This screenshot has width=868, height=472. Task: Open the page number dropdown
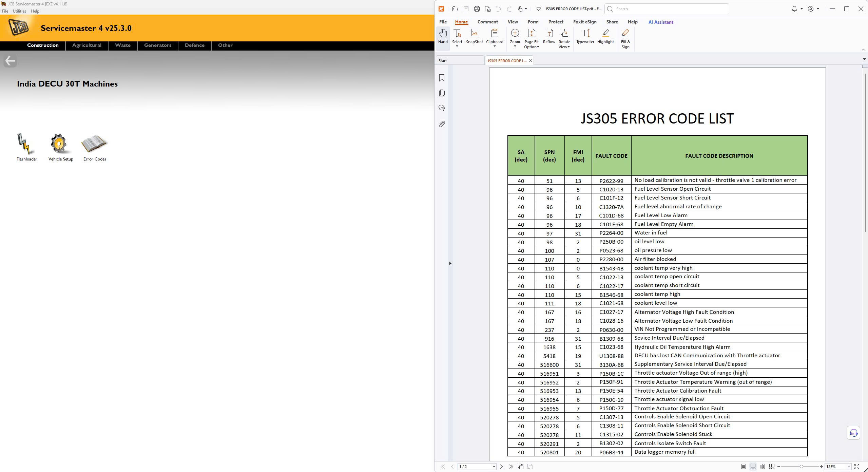(x=494, y=467)
